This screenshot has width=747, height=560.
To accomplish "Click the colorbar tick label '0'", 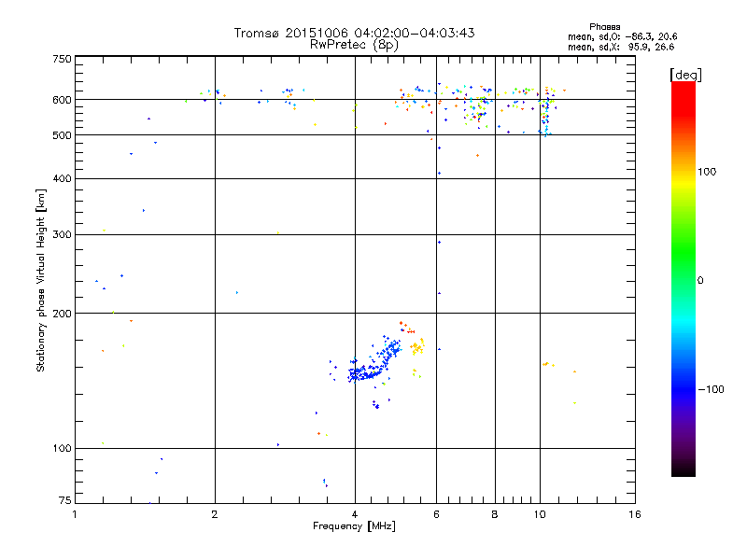I will pyautogui.click(x=700, y=281).
